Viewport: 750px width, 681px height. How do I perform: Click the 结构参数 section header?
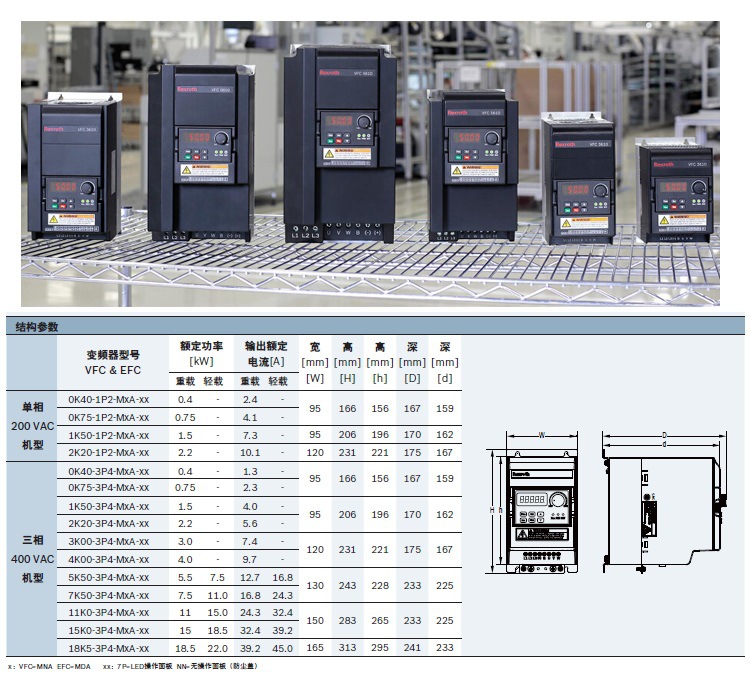click(x=38, y=327)
